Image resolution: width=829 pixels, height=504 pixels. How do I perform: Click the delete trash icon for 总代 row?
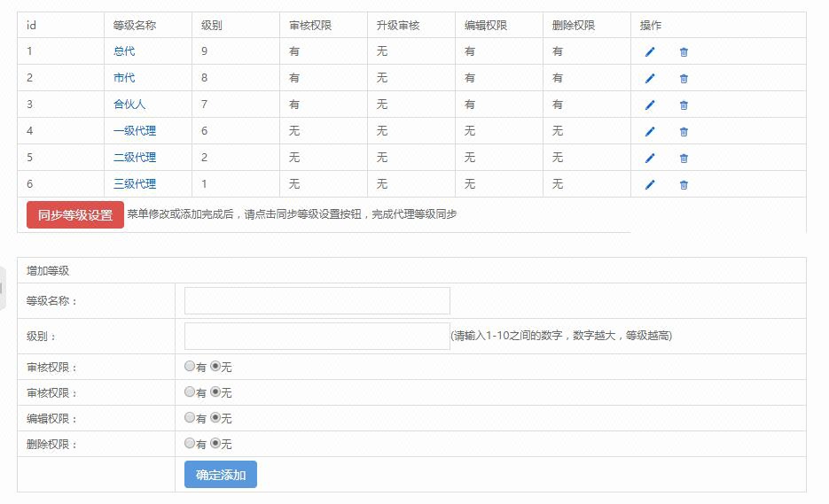point(684,51)
